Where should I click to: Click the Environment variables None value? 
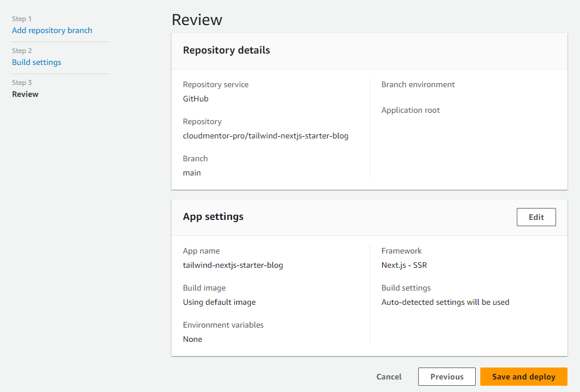[192, 339]
